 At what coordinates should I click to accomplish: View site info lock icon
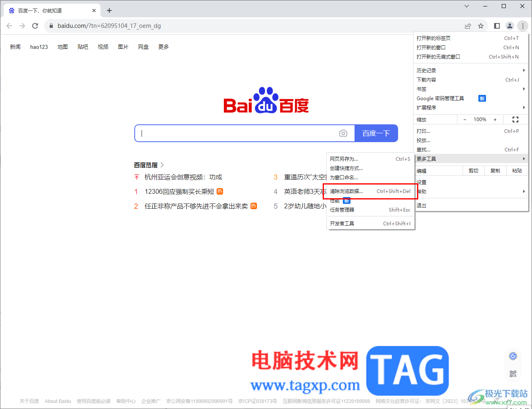point(51,26)
